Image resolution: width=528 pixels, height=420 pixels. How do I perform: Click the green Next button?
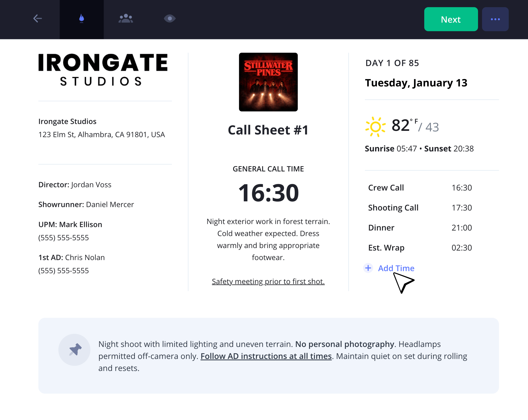click(451, 19)
